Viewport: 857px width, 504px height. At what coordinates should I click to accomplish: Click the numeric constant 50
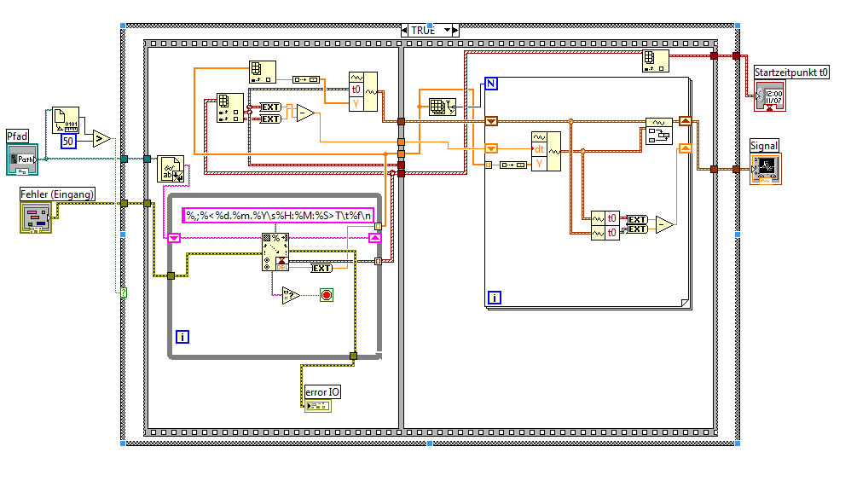[x=67, y=142]
